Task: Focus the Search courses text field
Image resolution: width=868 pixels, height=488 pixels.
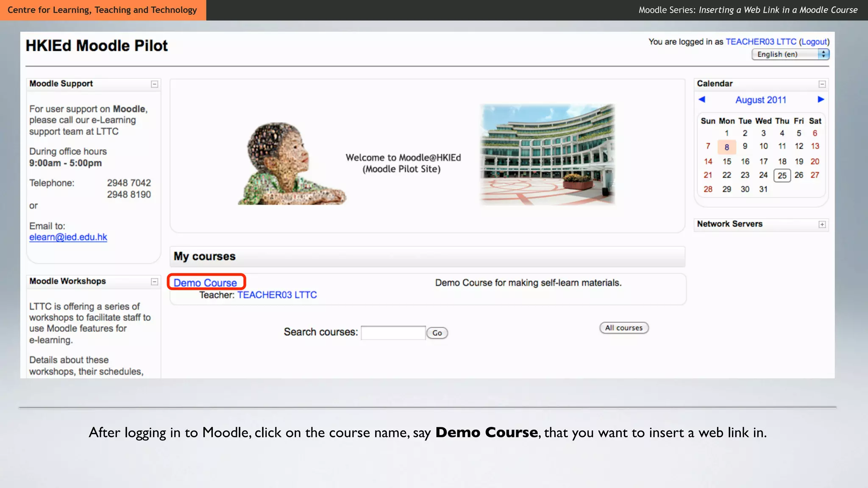Action: click(393, 333)
